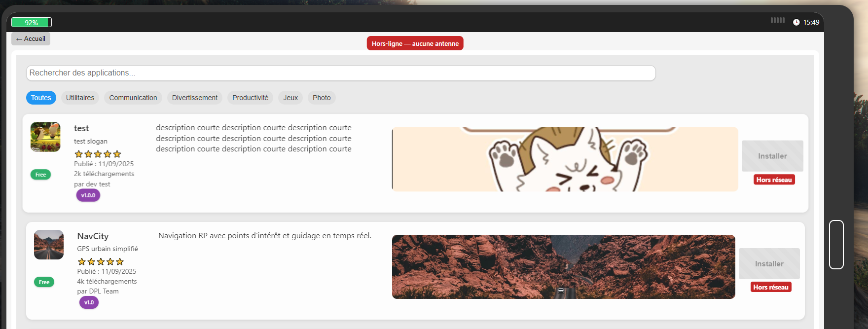Focus the Rechercher des applications search field
Screen dimensions: 868x329
pos(340,73)
